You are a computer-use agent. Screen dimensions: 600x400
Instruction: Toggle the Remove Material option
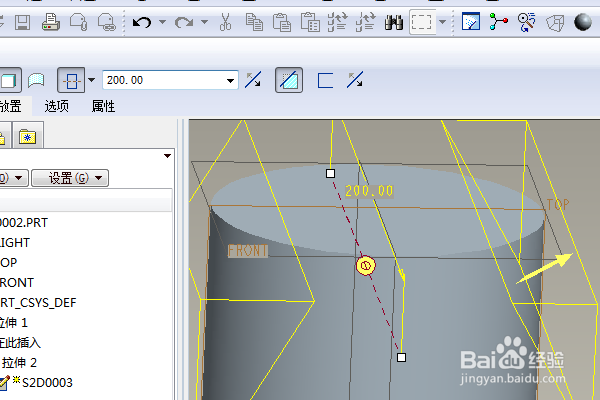(x=289, y=80)
